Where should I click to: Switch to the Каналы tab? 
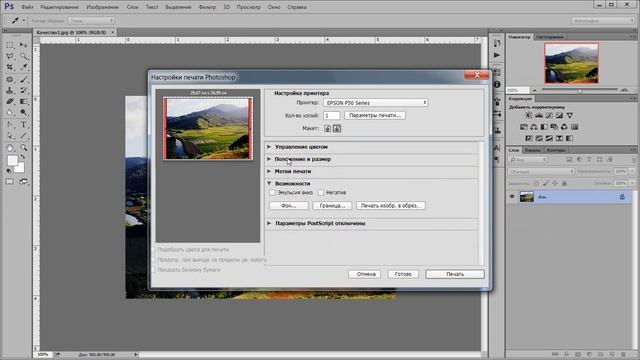533,150
